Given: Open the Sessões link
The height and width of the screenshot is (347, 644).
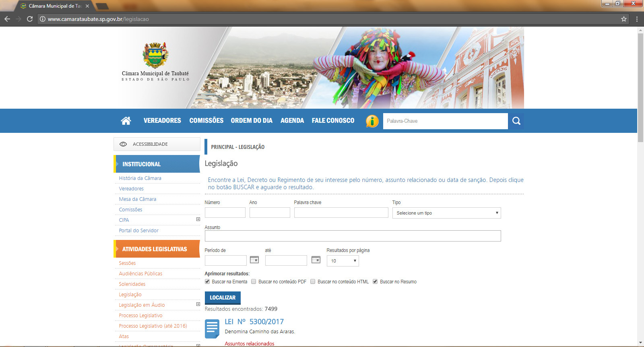Looking at the screenshot, I should click(x=127, y=263).
